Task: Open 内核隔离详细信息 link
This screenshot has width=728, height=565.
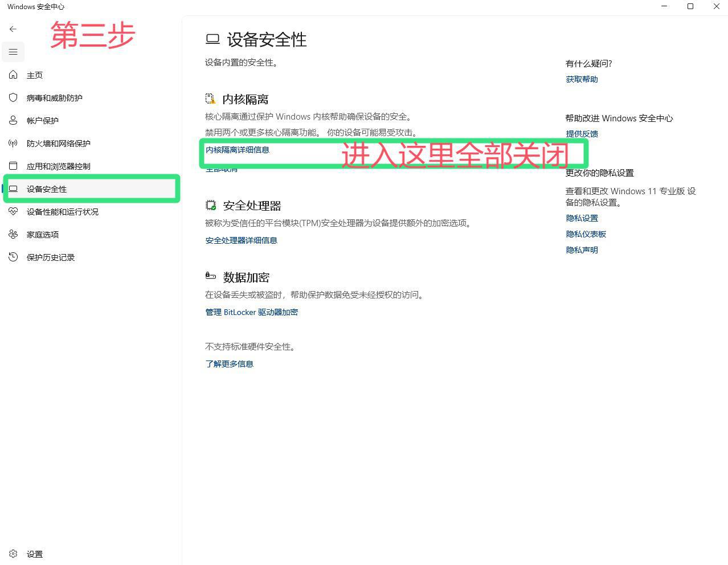Action: [x=238, y=150]
